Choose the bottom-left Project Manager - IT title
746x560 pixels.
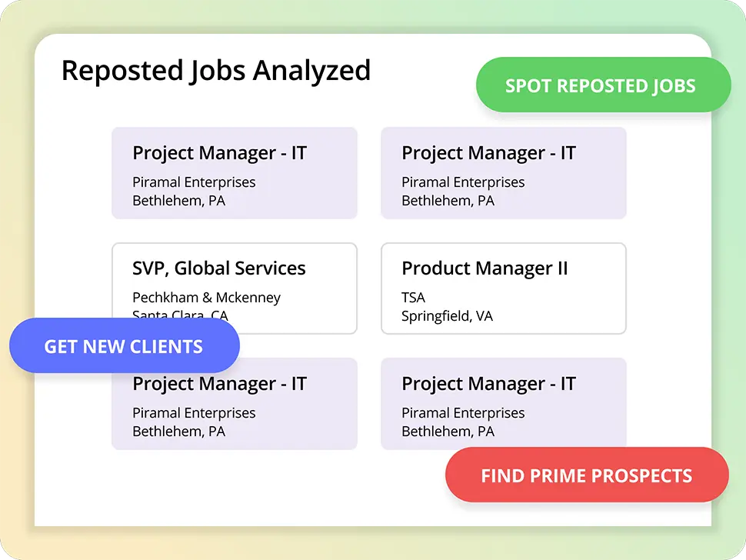(x=219, y=384)
